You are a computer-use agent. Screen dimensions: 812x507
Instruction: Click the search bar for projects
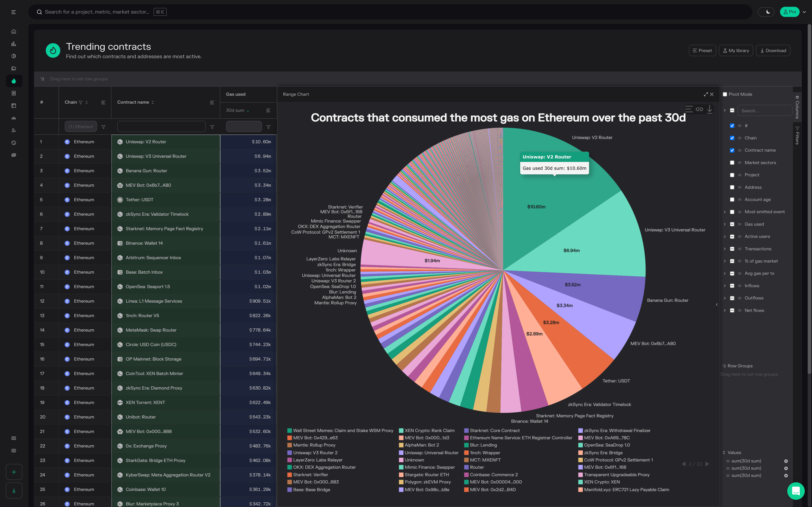[x=97, y=12]
